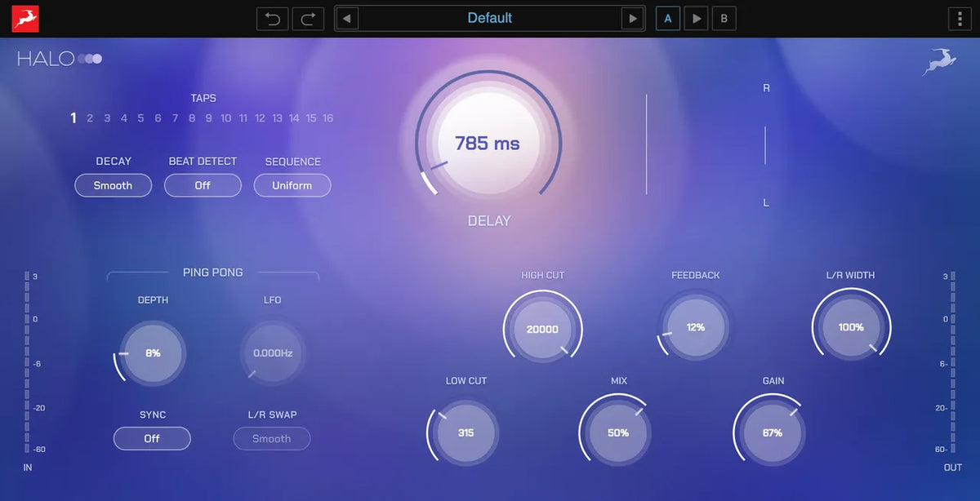980x501 pixels.
Task: Open the Sequence Uniform selector
Action: click(x=292, y=185)
